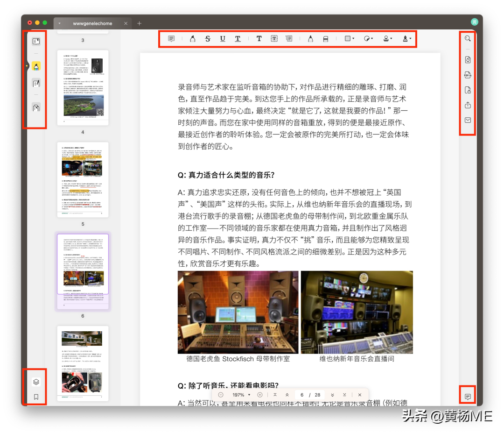504x434 pixels.
Task: Open the page 4 thumbnail
Action: (83, 87)
